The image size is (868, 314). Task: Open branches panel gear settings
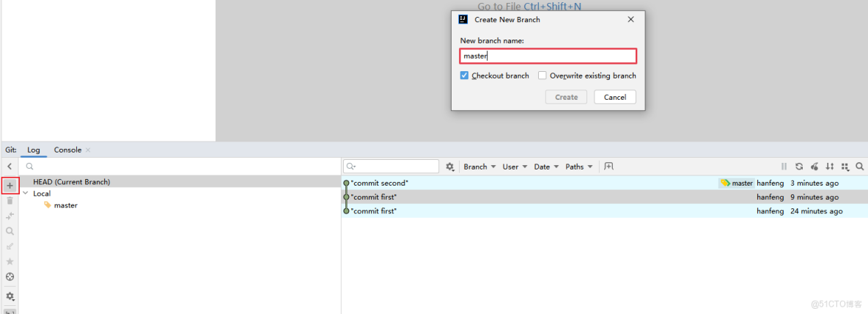click(10, 297)
